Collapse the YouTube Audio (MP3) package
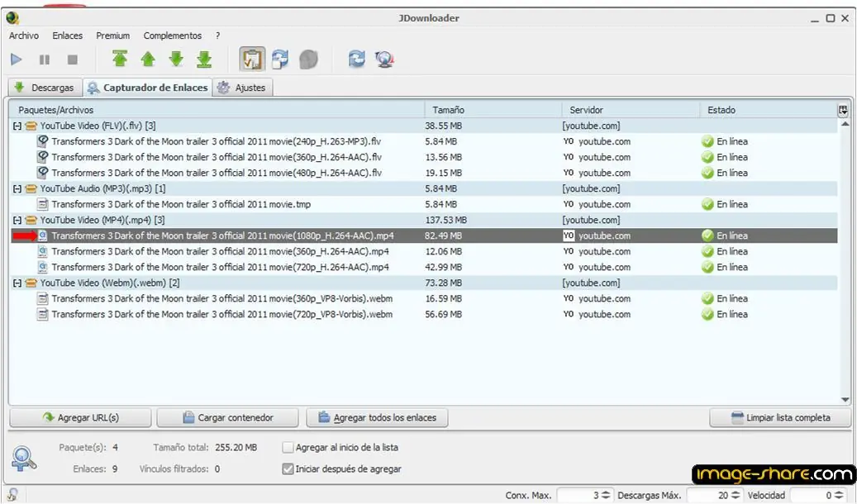Image resolution: width=857 pixels, height=504 pixels. [17, 188]
